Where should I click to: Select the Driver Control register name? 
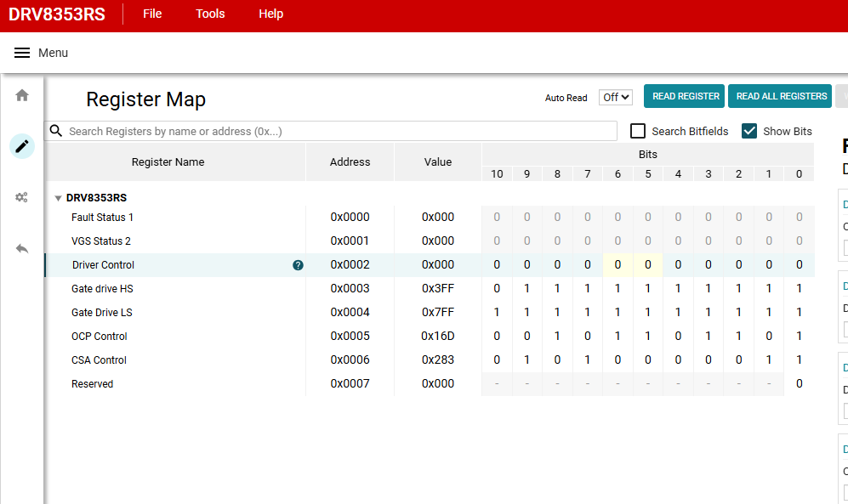tap(103, 265)
